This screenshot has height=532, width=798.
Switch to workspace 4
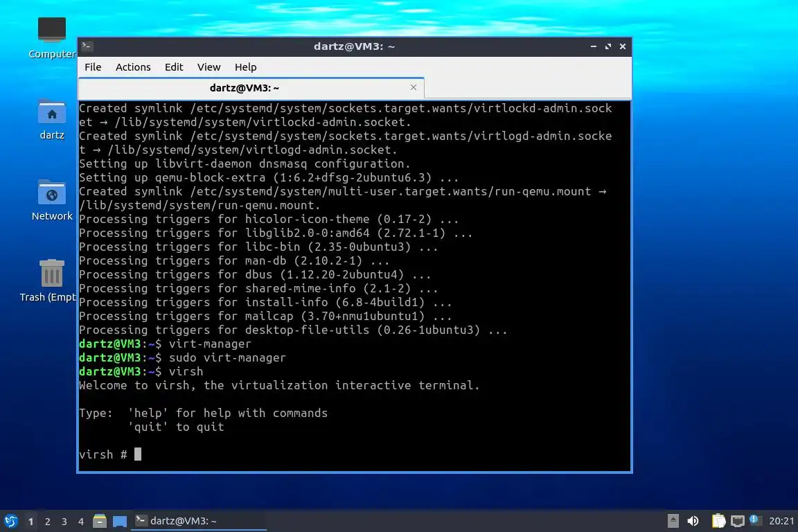click(81, 522)
